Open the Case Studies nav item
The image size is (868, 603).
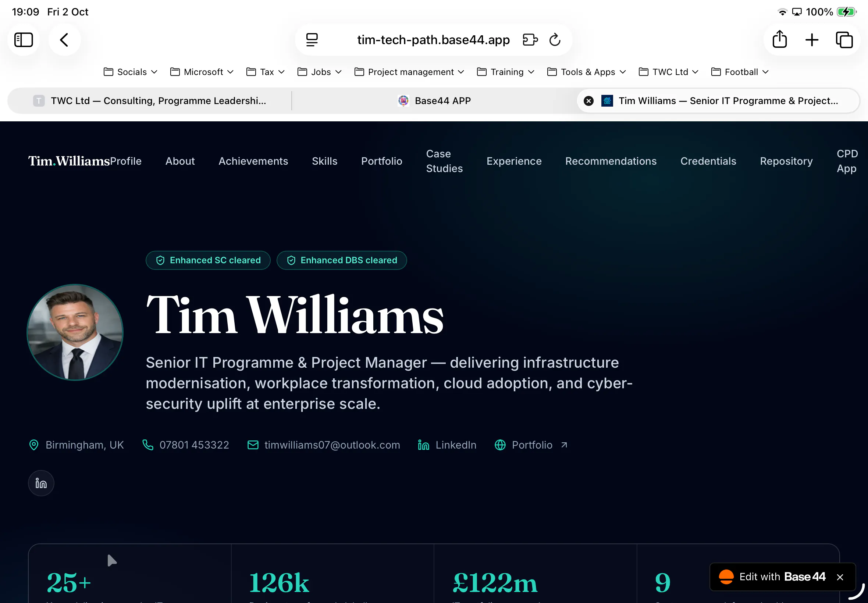click(444, 161)
